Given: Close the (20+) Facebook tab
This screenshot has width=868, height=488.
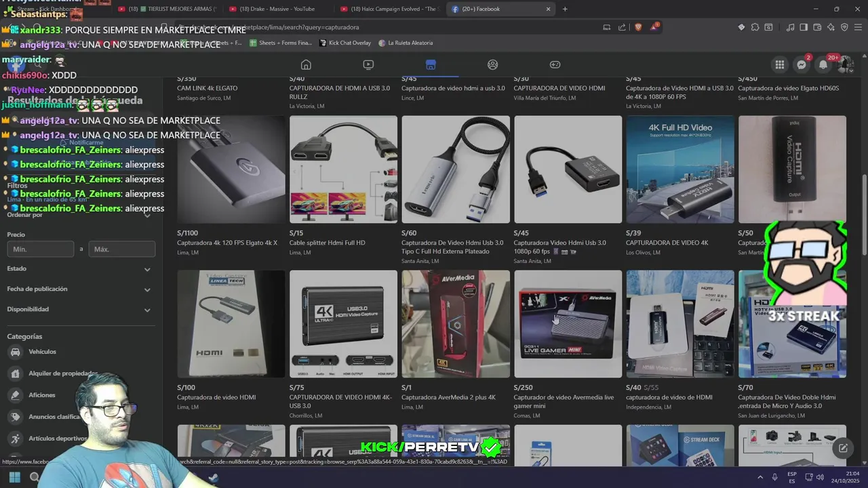Looking at the screenshot, I should point(549,9).
